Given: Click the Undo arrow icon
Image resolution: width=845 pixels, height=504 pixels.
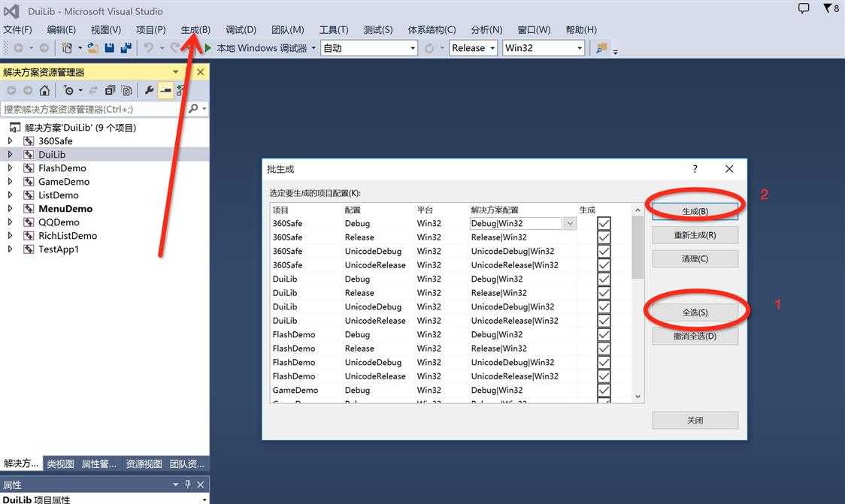Looking at the screenshot, I should pos(149,48).
